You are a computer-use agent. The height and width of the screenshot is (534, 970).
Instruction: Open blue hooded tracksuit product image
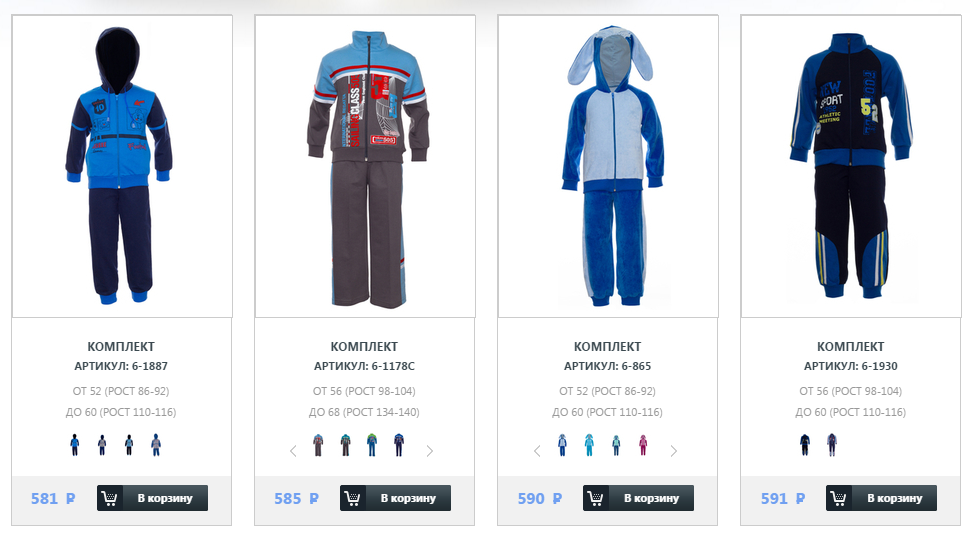coord(122,166)
